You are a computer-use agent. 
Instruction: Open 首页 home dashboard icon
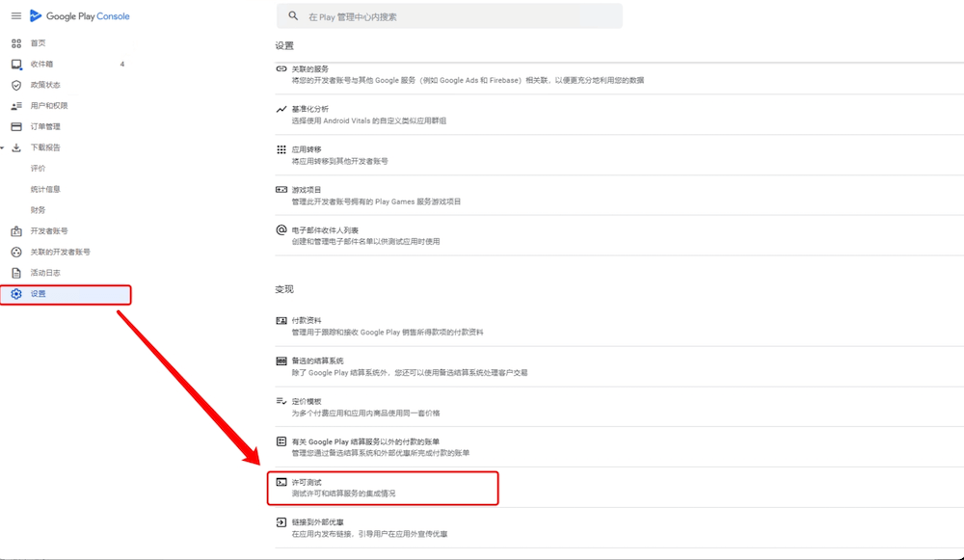pos(16,43)
